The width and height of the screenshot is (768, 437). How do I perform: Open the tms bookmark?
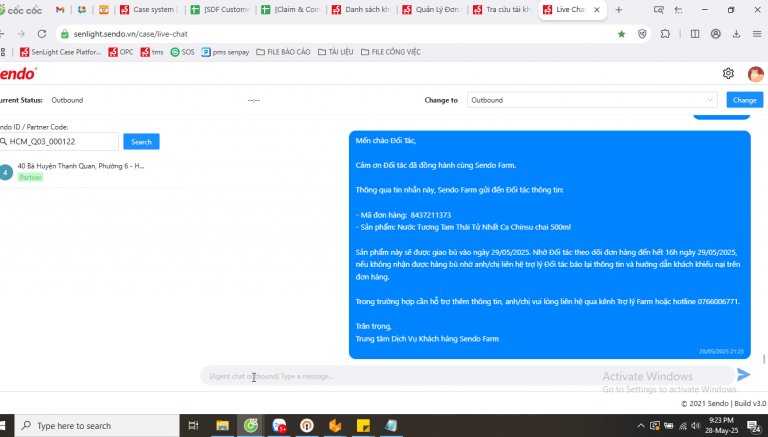pyautogui.click(x=152, y=52)
